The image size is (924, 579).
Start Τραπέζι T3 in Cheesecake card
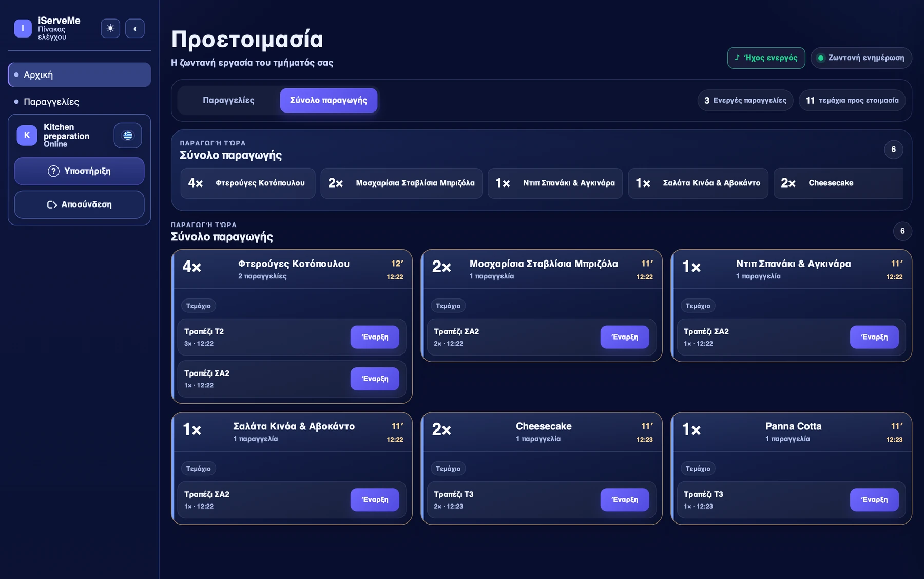tap(625, 500)
